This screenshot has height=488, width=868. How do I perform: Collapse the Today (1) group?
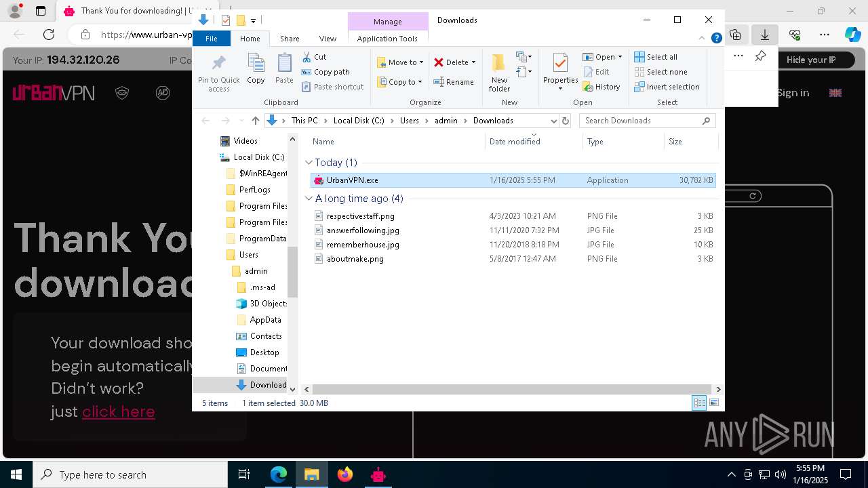[309, 163]
